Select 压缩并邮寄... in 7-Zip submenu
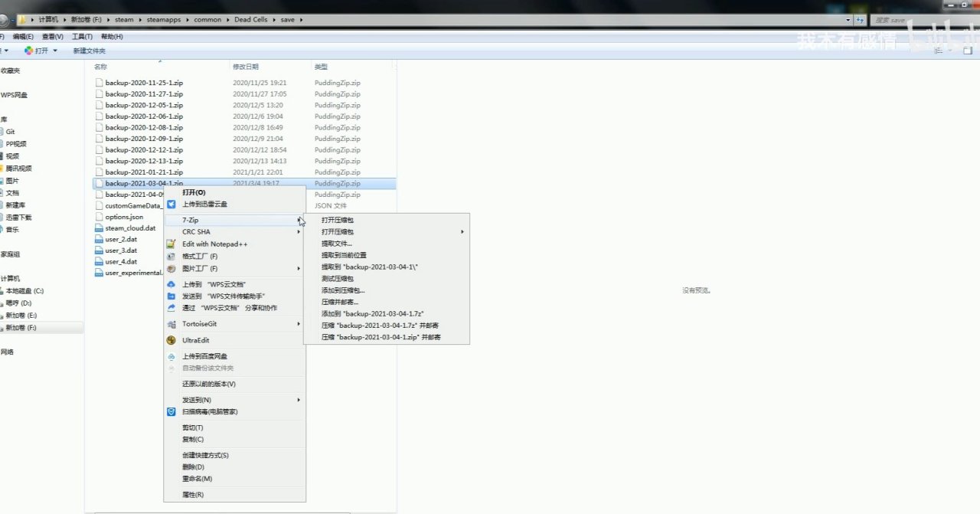Viewport: 980px width, 514px height. (x=387, y=302)
